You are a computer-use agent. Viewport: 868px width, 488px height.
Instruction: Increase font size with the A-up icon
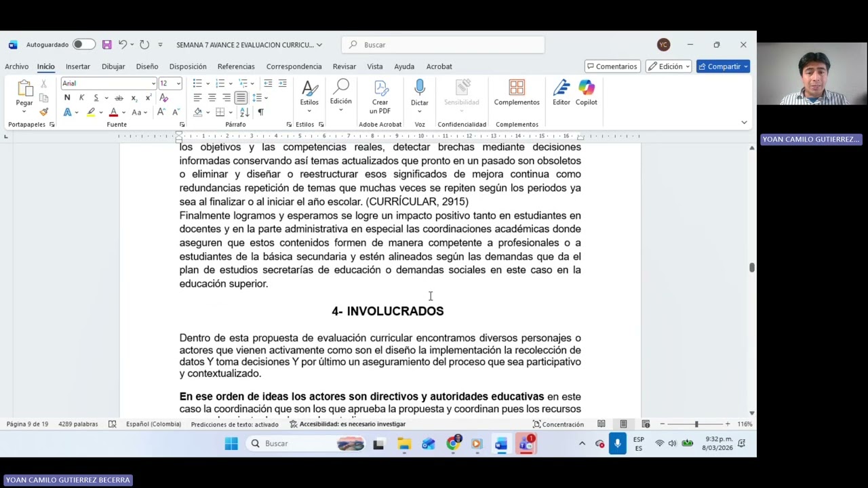pyautogui.click(x=161, y=112)
